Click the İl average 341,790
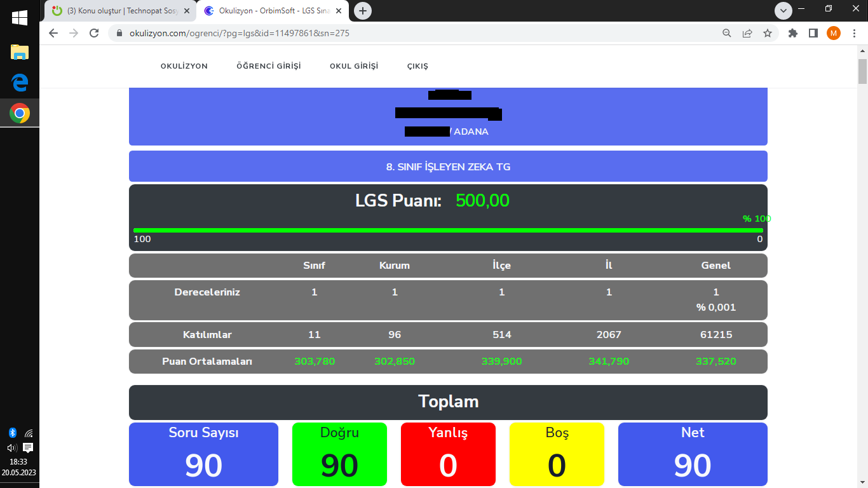Image resolution: width=868 pixels, height=488 pixels. point(609,362)
